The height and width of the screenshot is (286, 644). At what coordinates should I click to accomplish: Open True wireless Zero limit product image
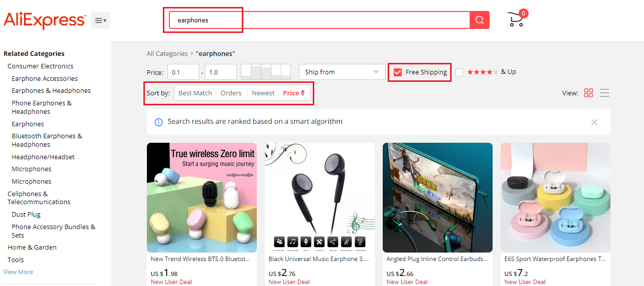click(x=202, y=198)
